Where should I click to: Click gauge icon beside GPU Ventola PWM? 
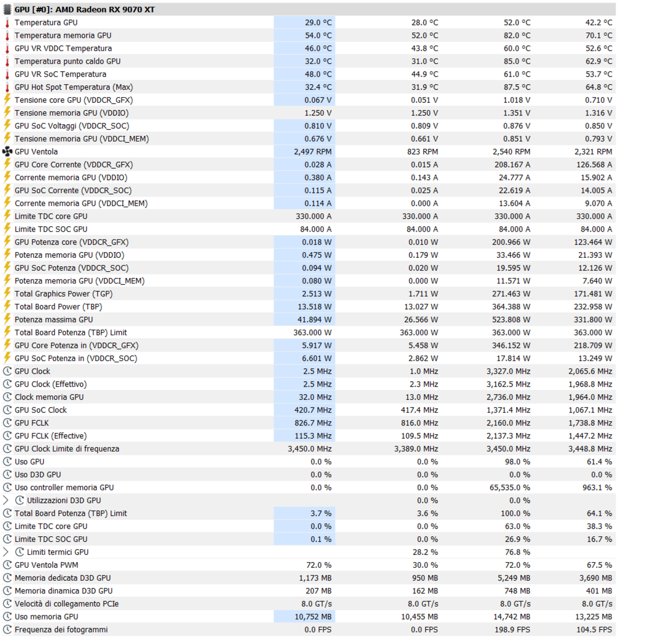[7, 565]
